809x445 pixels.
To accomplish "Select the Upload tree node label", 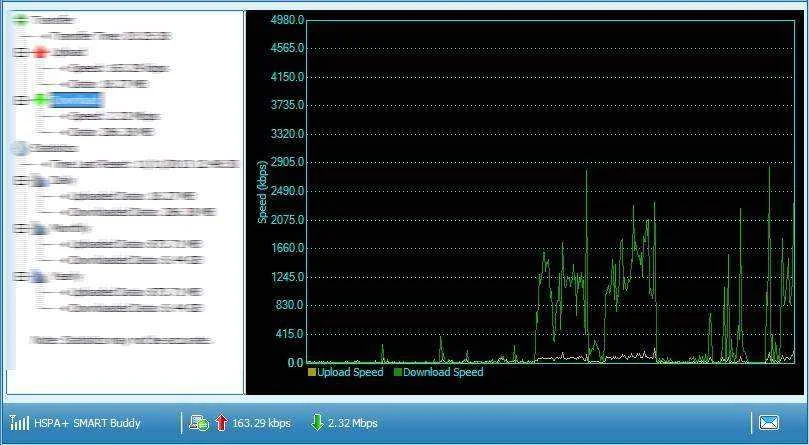I will pos(69,52).
